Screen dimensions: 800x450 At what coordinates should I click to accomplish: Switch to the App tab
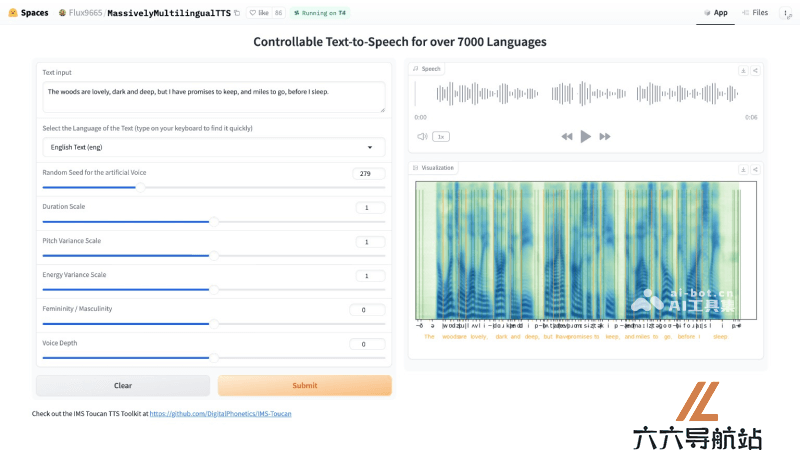[715, 13]
